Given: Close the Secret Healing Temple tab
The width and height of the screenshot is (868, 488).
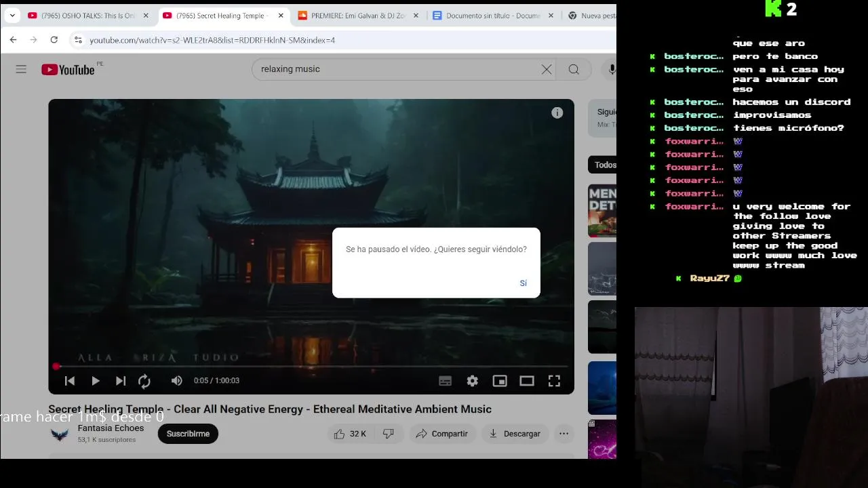Looking at the screenshot, I should (x=281, y=16).
